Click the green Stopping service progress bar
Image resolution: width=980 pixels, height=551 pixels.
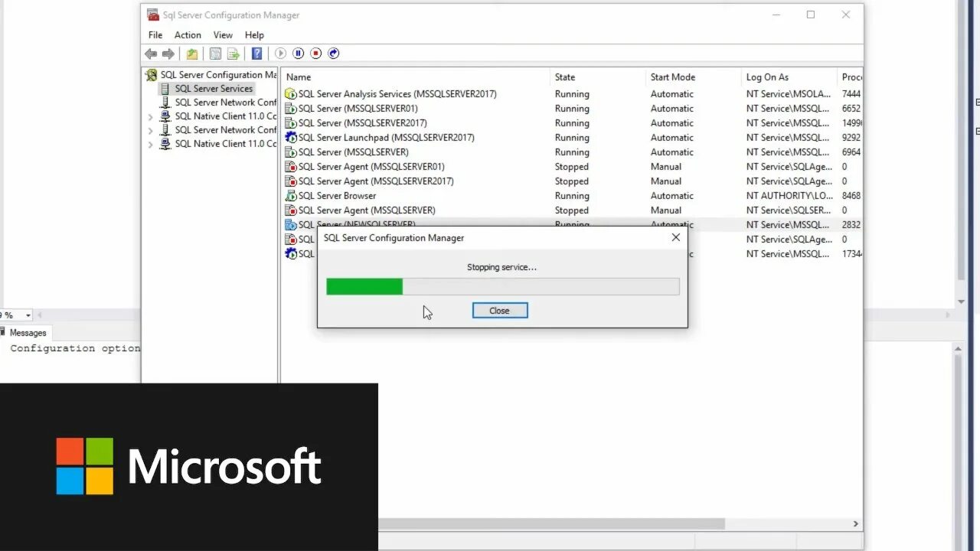(502, 287)
